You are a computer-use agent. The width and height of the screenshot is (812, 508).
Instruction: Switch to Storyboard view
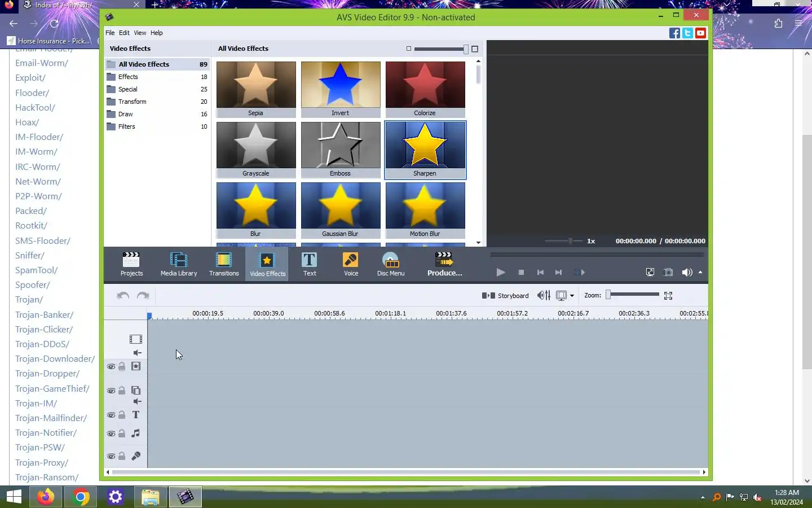click(505, 296)
